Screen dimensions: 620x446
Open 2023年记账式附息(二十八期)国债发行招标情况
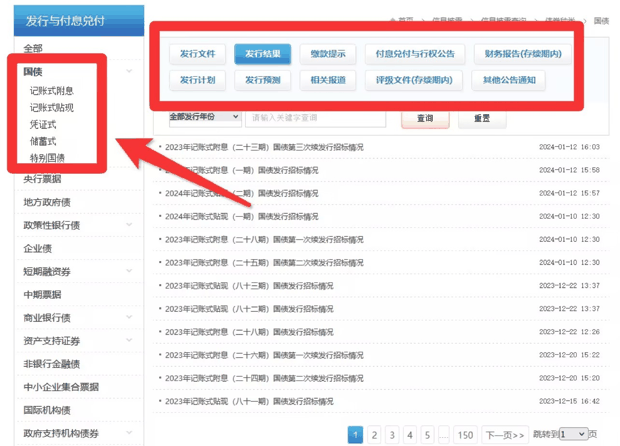[249, 332]
